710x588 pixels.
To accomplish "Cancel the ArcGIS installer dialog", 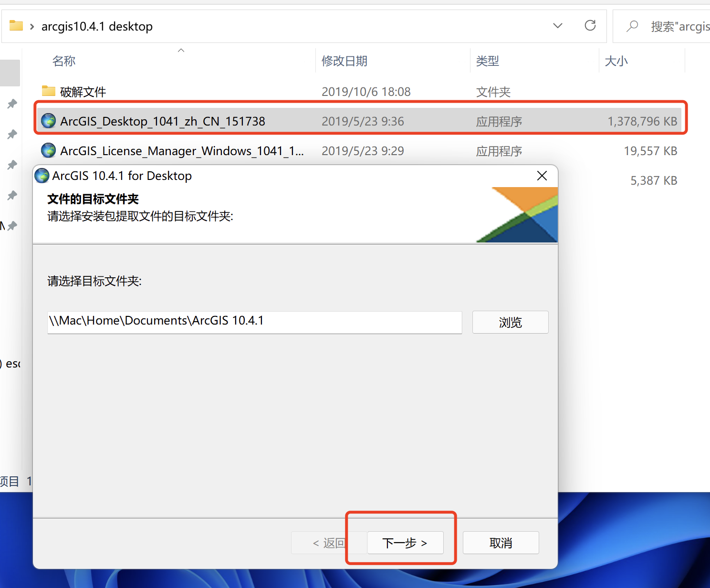I will coord(501,543).
